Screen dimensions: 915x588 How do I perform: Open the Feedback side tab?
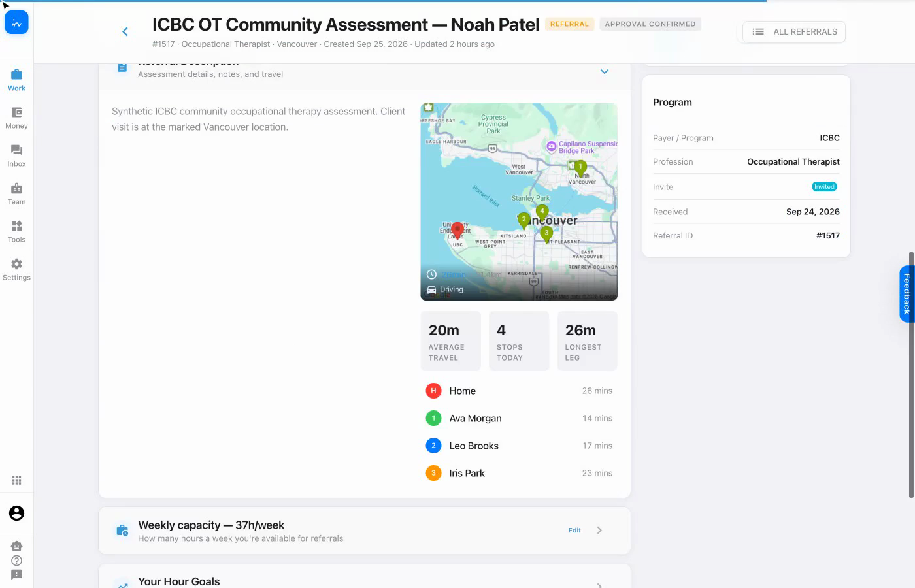click(907, 294)
